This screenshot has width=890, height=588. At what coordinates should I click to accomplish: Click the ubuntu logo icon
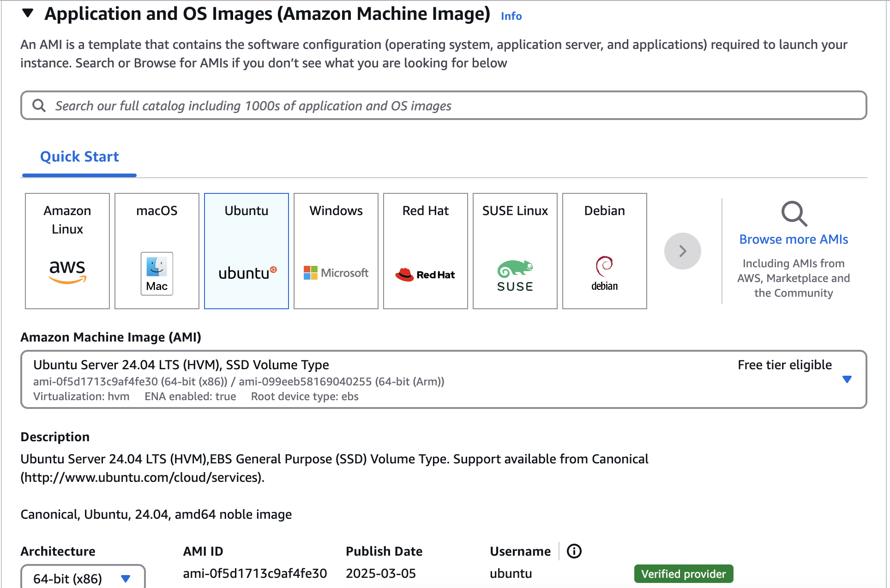247,273
